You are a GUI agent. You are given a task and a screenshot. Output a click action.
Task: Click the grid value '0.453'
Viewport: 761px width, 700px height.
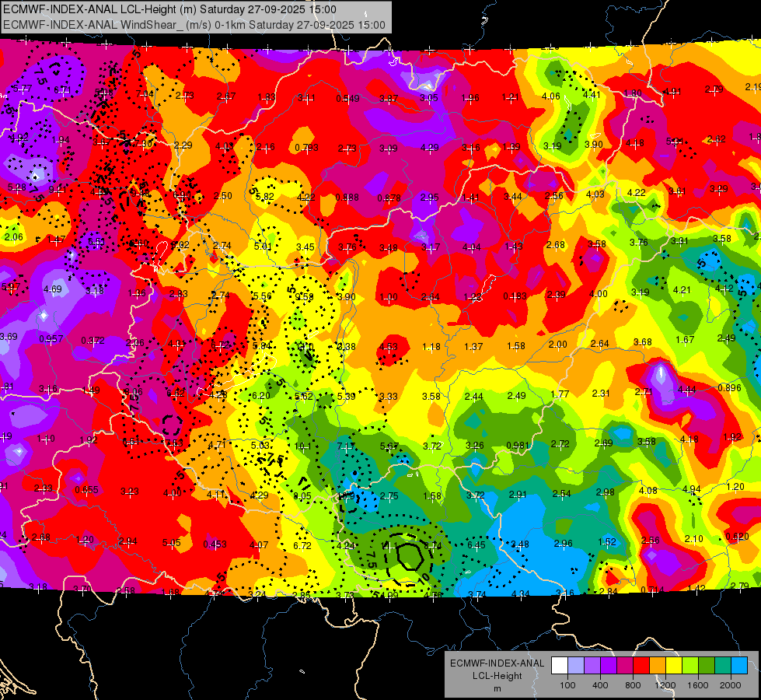tap(215, 544)
